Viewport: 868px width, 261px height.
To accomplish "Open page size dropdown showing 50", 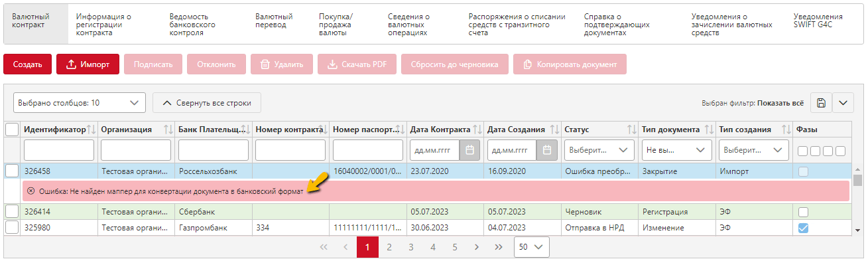I will pos(532,247).
